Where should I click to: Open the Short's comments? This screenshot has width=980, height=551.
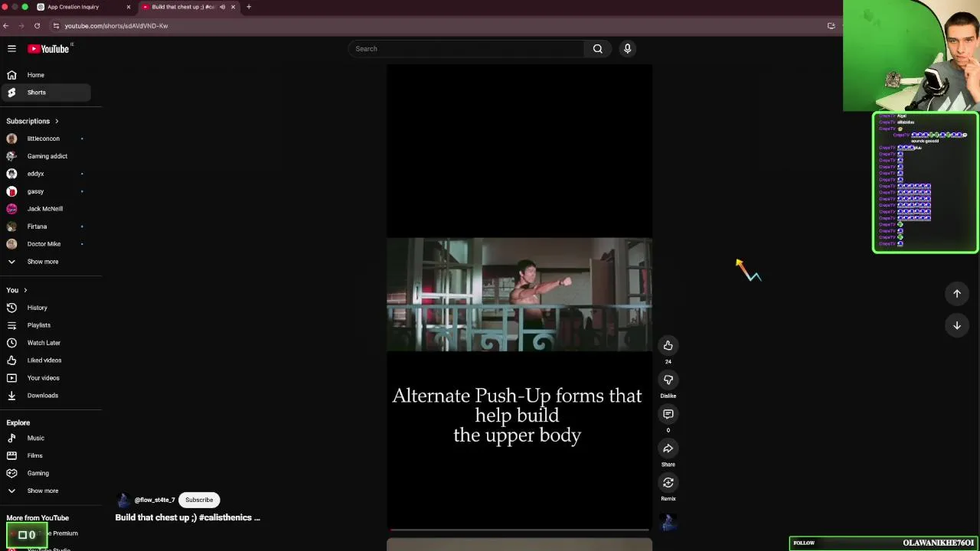(x=668, y=414)
